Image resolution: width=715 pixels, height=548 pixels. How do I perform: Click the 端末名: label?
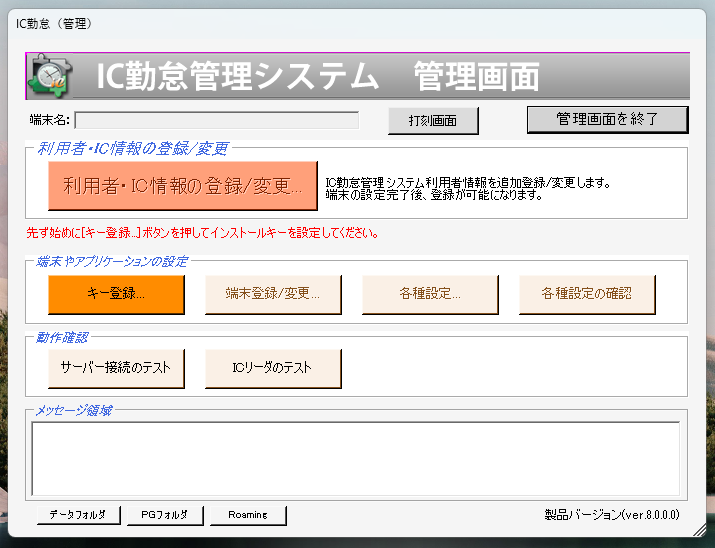click(x=49, y=120)
